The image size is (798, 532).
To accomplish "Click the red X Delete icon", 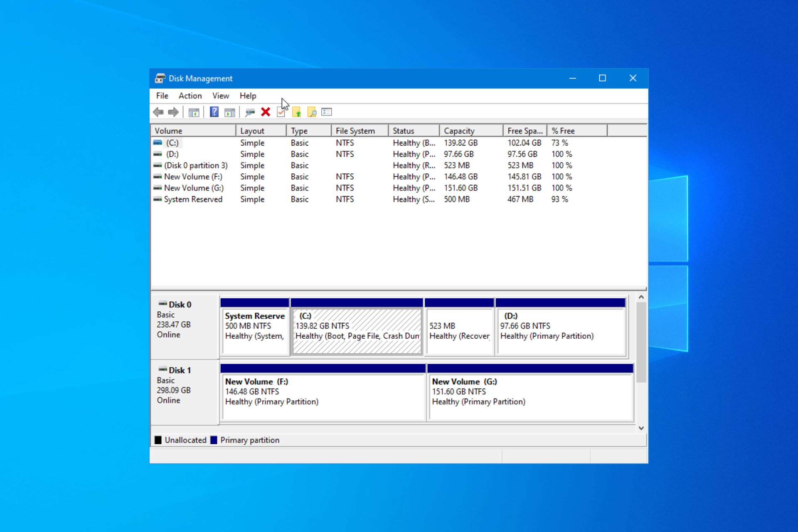I will pyautogui.click(x=266, y=112).
